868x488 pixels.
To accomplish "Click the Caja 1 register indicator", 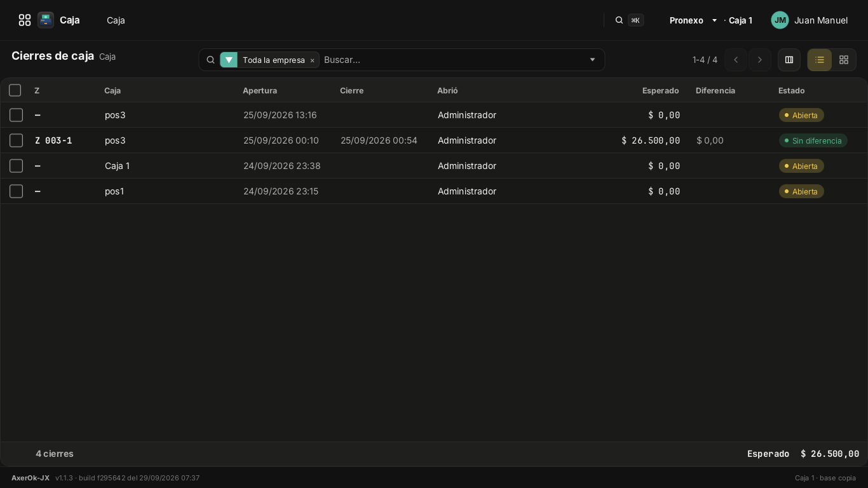I will [x=740, y=20].
